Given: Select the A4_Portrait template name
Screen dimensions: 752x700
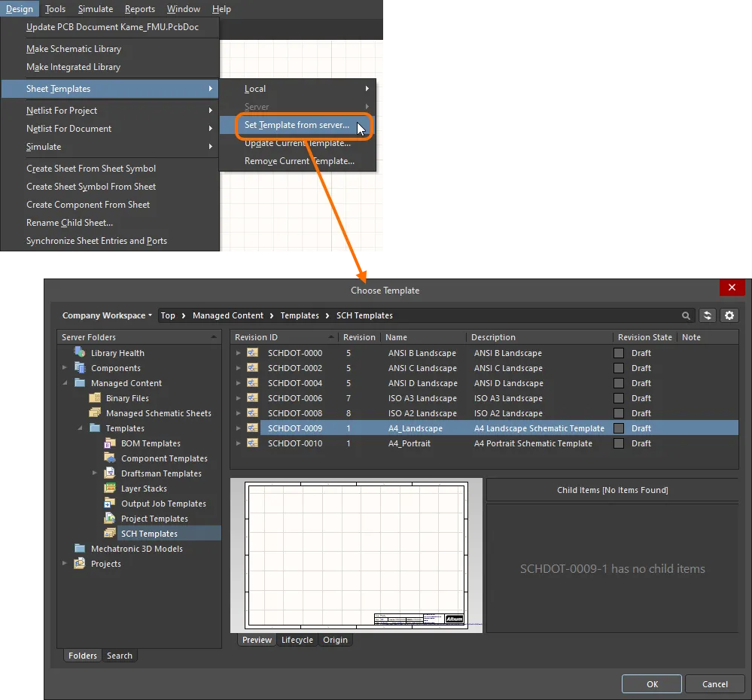Looking at the screenshot, I should [409, 443].
